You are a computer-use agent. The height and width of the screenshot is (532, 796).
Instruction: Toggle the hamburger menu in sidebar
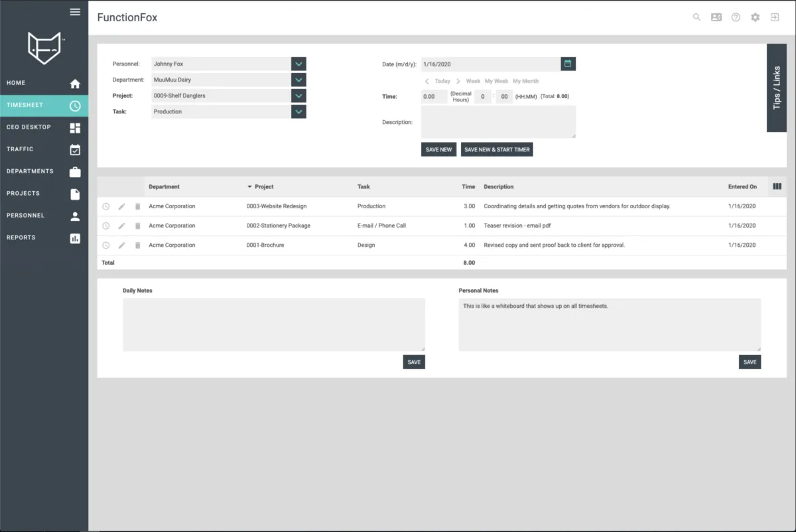pyautogui.click(x=75, y=12)
